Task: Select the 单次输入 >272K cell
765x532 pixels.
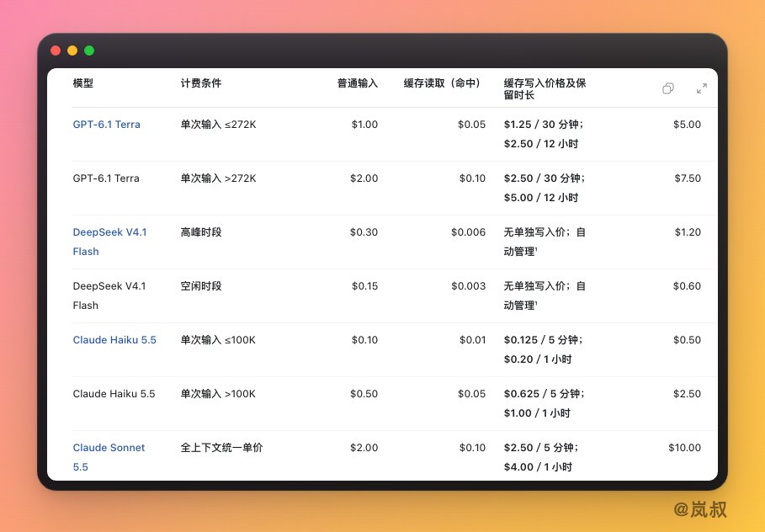Action: click(x=218, y=178)
